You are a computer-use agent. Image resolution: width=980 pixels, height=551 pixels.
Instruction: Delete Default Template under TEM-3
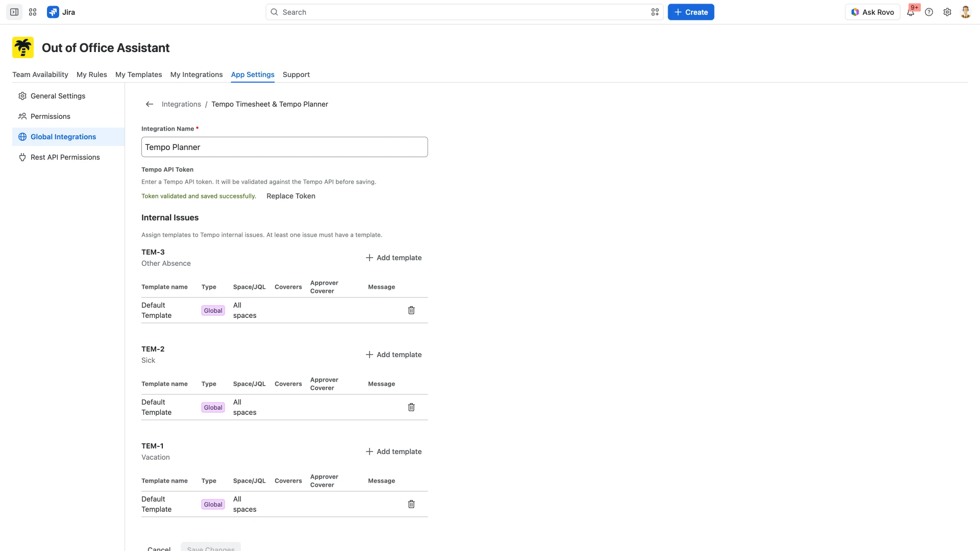pyautogui.click(x=411, y=310)
